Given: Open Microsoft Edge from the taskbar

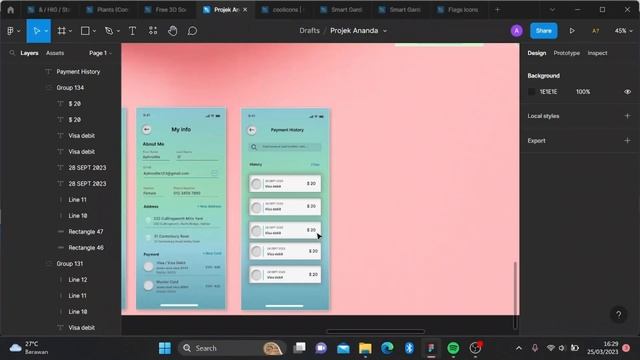Looking at the screenshot, I should (387, 348).
